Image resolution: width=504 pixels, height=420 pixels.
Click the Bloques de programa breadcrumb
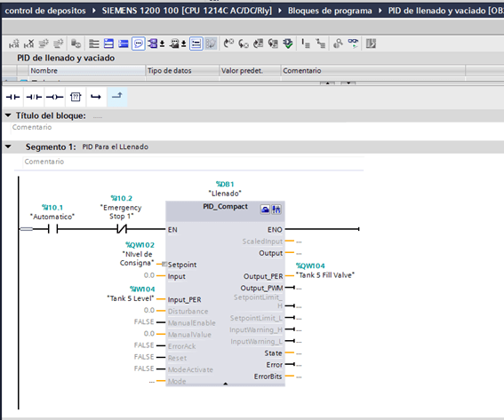click(330, 11)
